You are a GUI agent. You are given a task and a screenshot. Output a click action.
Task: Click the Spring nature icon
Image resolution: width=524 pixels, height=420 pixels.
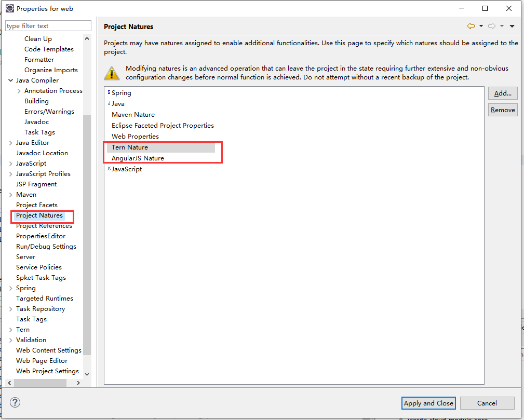pyautogui.click(x=109, y=92)
